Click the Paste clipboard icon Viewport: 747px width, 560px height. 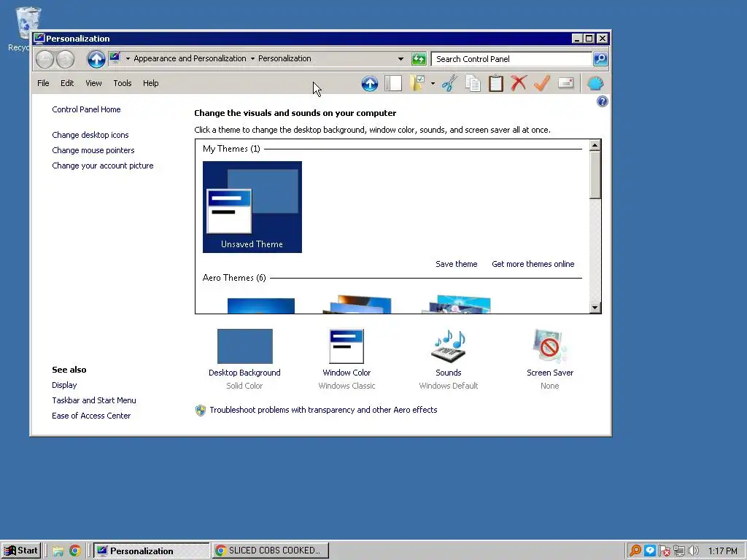[x=496, y=83]
